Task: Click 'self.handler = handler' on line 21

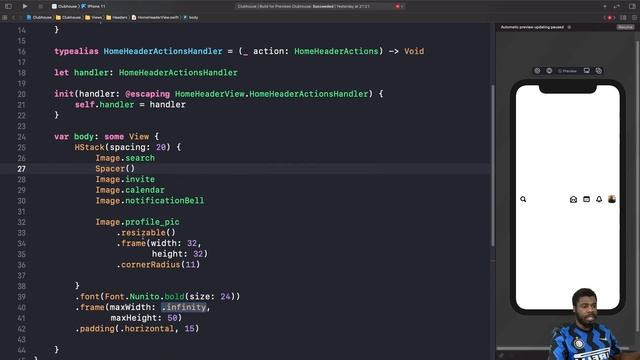Action: coord(130,104)
